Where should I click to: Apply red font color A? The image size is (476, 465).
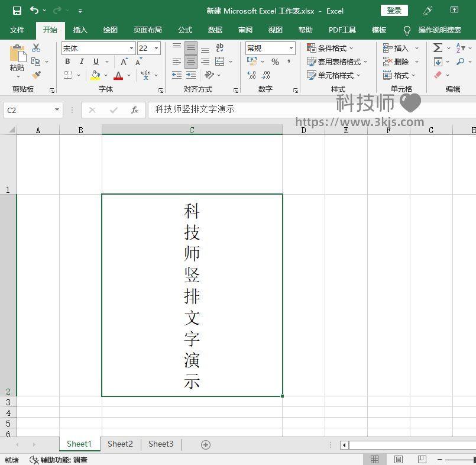coord(118,75)
